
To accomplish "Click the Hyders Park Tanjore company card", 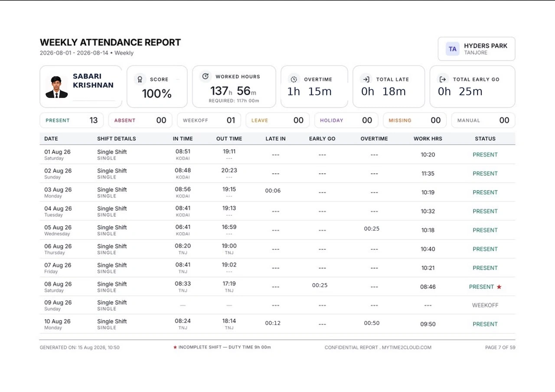I will coord(477,49).
